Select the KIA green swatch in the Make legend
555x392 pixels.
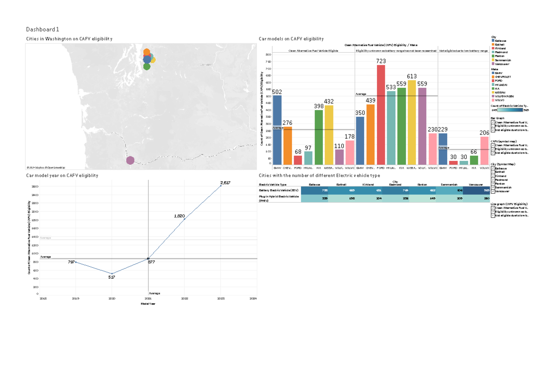click(x=493, y=89)
